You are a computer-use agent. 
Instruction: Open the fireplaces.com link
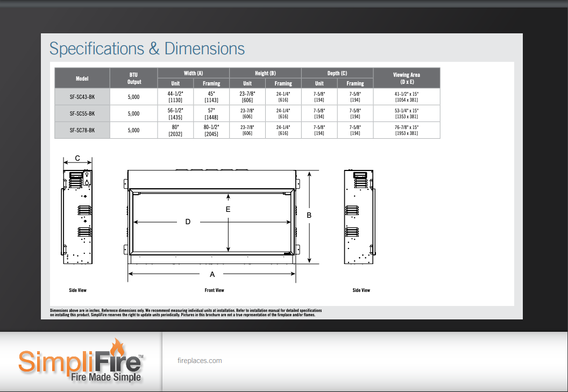(x=201, y=361)
